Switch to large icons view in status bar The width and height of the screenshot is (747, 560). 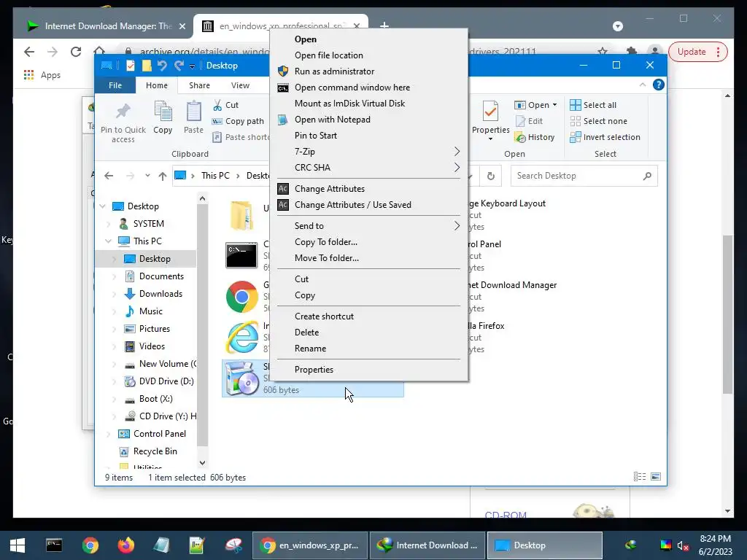click(656, 477)
